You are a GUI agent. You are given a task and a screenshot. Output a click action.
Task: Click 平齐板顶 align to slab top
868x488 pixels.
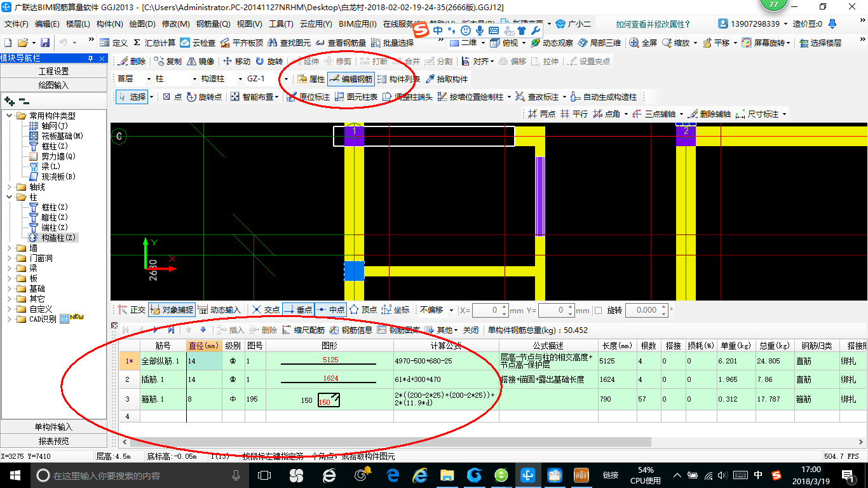coord(241,43)
